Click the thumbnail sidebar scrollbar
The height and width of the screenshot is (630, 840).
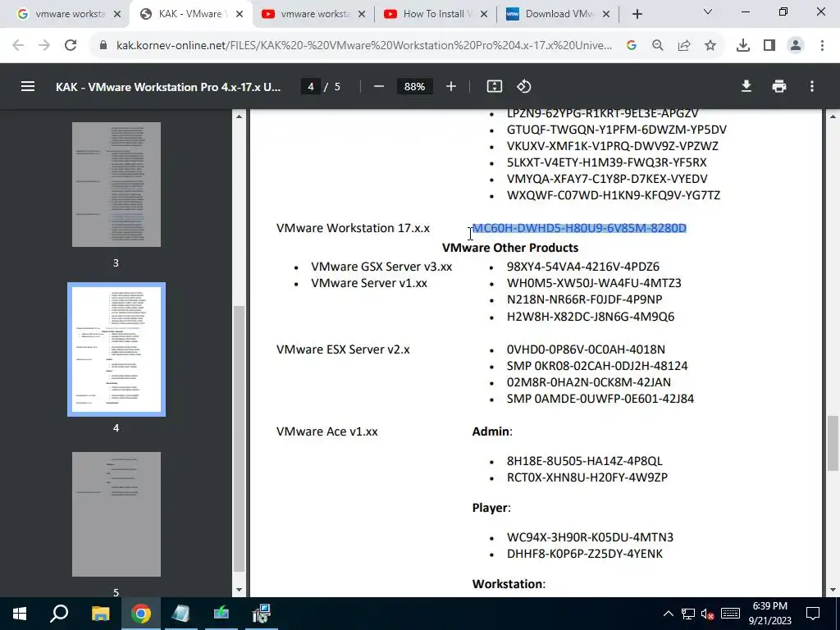(239, 438)
